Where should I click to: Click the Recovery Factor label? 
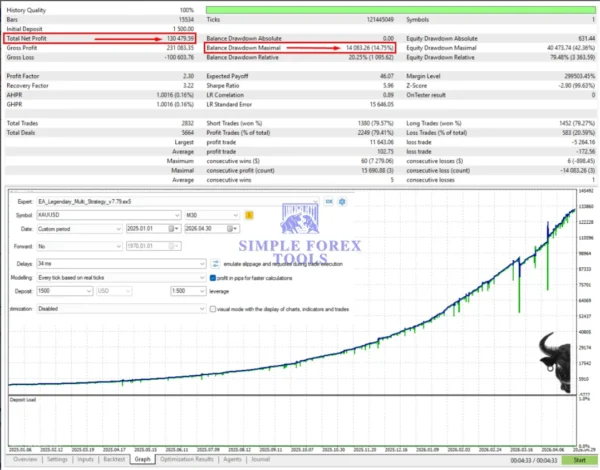[x=28, y=86]
